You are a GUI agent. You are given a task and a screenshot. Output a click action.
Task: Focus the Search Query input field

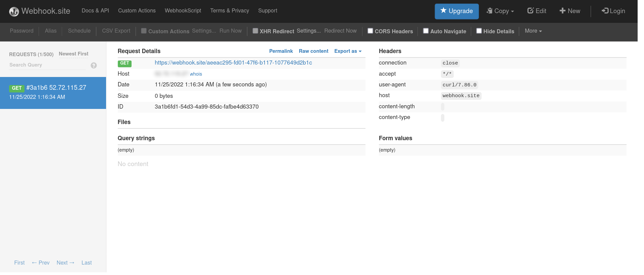click(48, 65)
